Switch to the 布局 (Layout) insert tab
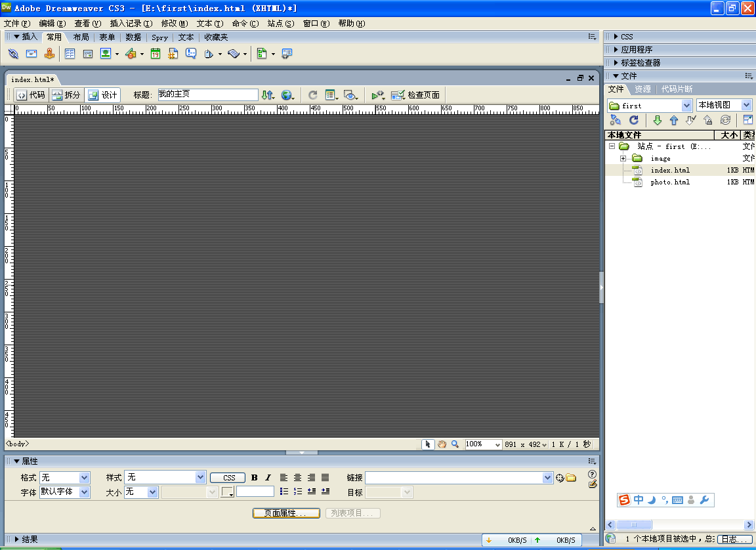The image size is (756, 550). click(x=81, y=37)
